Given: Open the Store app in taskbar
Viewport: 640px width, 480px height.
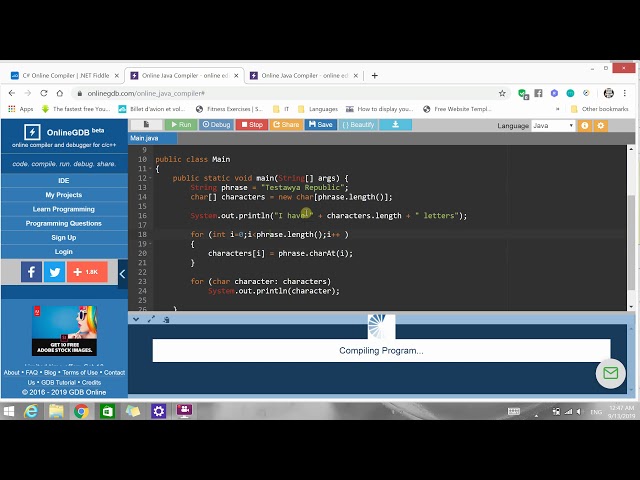Looking at the screenshot, I should [107, 411].
